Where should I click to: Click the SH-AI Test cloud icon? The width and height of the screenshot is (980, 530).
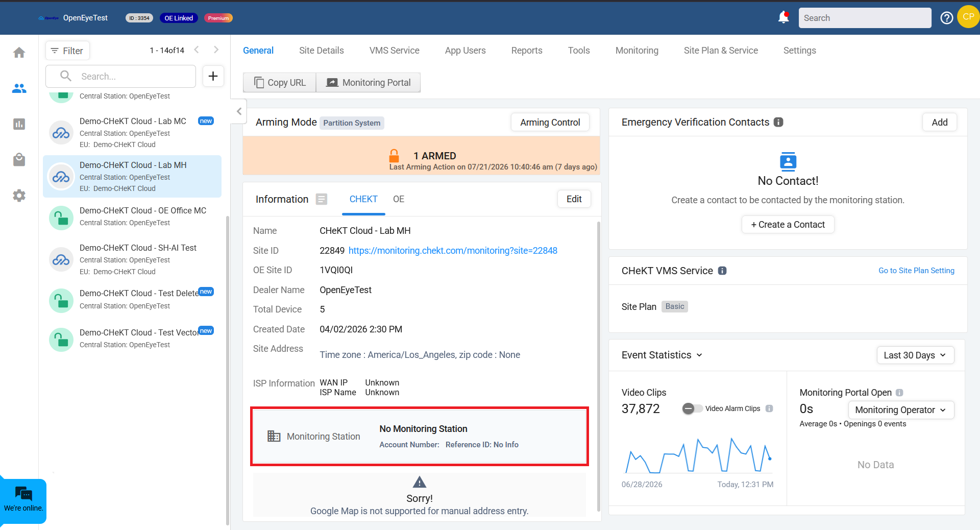(x=61, y=259)
